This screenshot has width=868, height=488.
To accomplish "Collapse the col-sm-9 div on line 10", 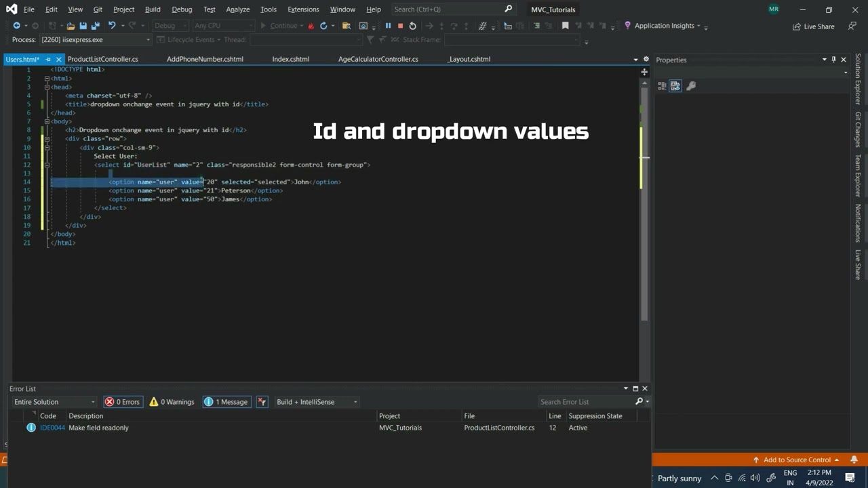I will (47, 147).
